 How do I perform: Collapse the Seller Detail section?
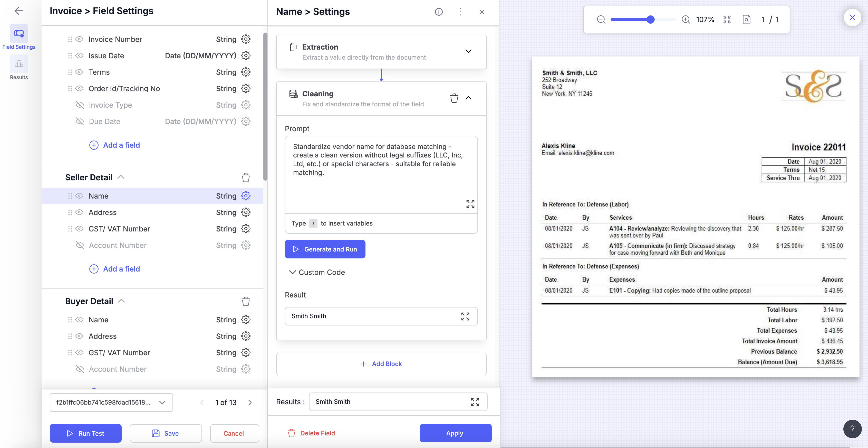click(x=121, y=177)
